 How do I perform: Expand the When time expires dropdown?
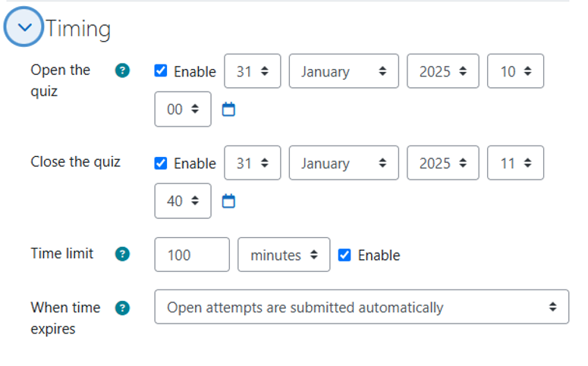(x=361, y=307)
